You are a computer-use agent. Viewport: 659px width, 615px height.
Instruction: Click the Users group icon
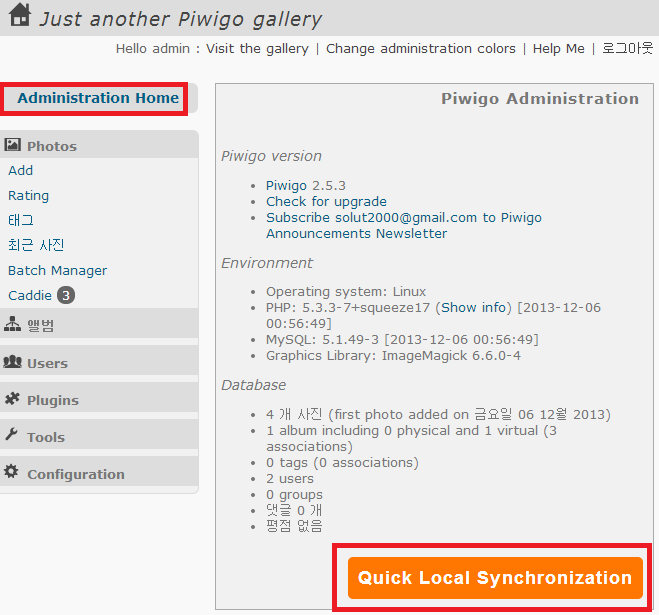pos(13,362)
